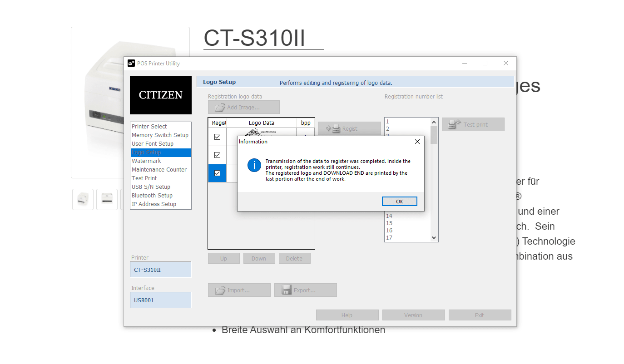Click the bpp column header
The width and height of the screenshot is (624, 364).
(306, 123)
